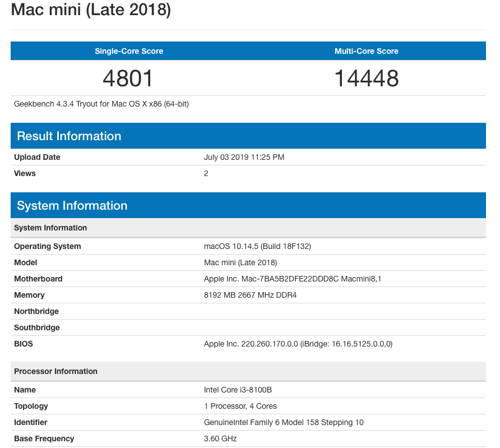This screenshot has width=500, height=448.
Task: Select the "Identifier" row label
Action: (31, 423)
